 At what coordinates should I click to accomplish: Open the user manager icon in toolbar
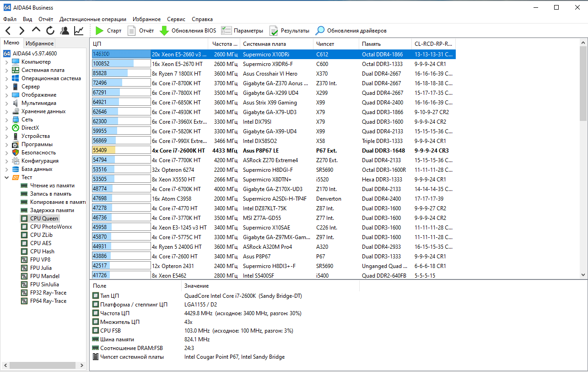pyautogui.click(x=65, y=31)
